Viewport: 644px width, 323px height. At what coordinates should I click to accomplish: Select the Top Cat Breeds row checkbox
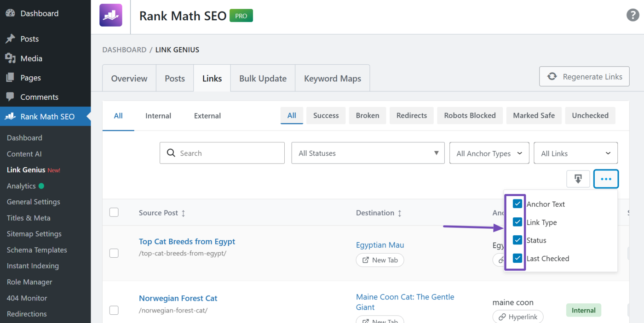click(114, 253)
